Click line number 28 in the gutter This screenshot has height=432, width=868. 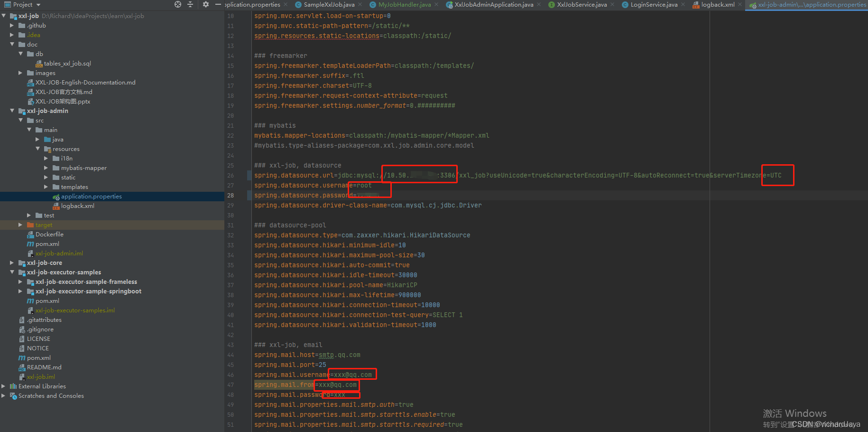(x=231, y=195)
